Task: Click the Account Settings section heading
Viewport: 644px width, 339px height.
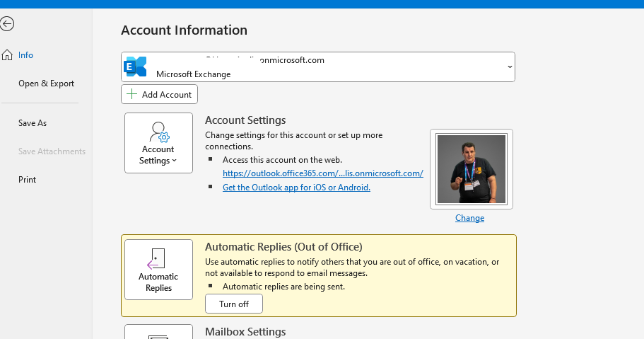Action: [x=245, y=120]
